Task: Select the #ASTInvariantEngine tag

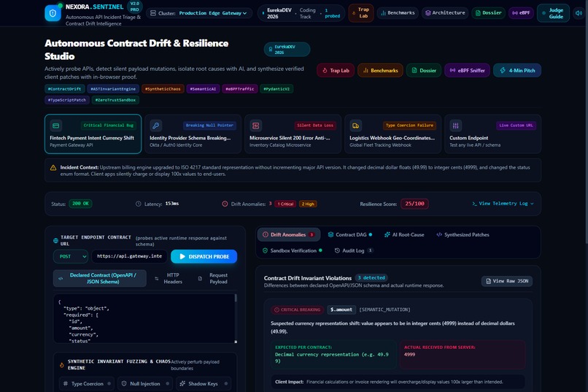Action: coord(113,89)
